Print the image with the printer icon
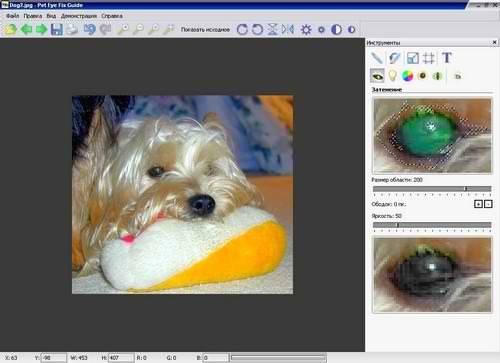This screenshot has height=363, width=500. 72,29
